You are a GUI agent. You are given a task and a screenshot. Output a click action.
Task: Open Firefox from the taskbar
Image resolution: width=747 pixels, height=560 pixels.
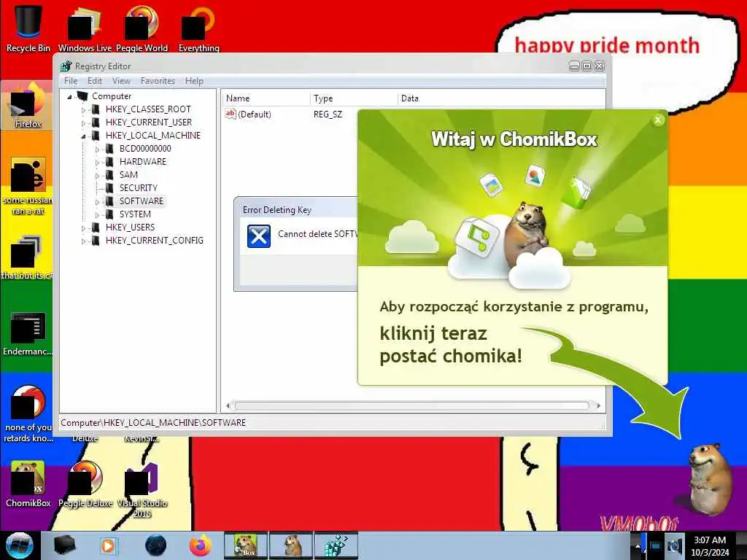click(x=201, y=545)
